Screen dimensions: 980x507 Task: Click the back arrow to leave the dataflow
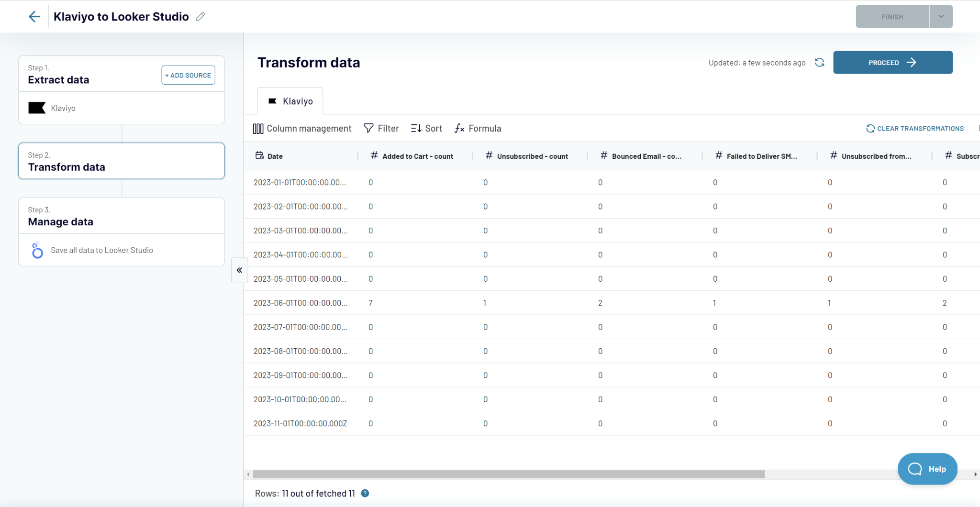(x=34, y=16)
